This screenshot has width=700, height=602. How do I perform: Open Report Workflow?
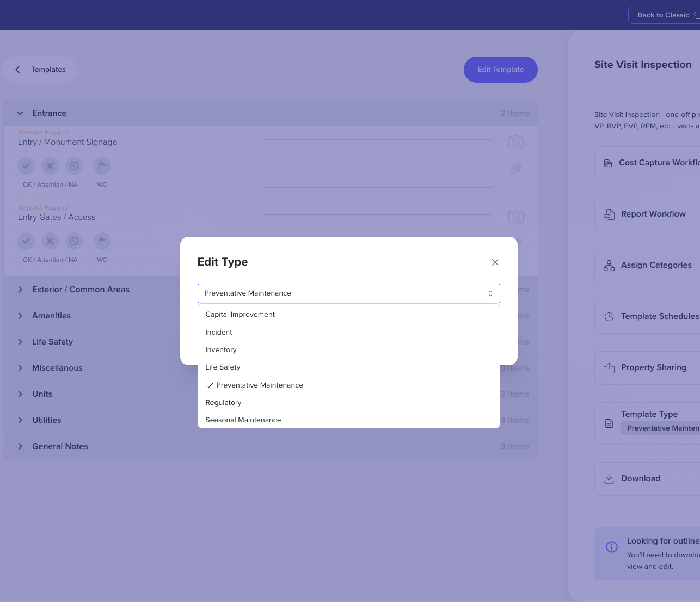647,214
